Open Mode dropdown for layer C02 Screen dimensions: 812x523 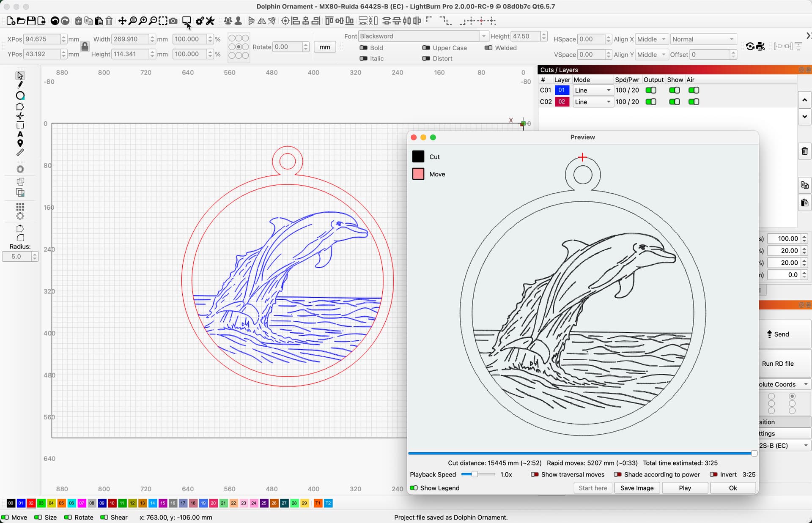593,101
